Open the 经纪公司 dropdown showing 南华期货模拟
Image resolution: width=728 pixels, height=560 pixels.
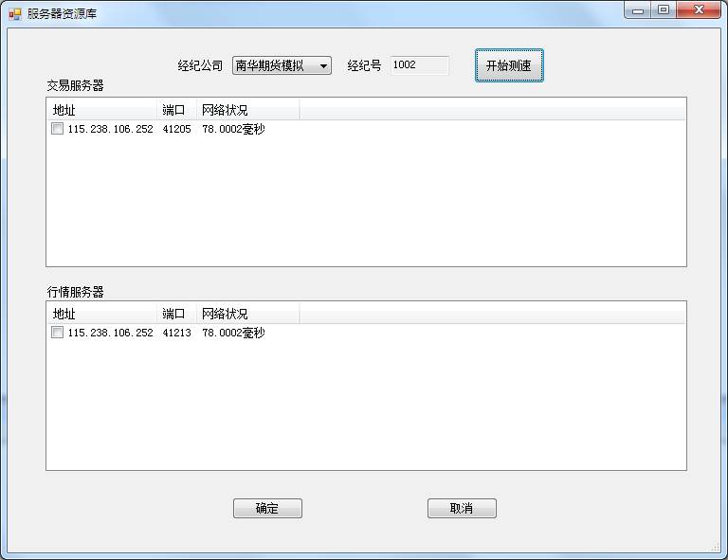point(282,65)
